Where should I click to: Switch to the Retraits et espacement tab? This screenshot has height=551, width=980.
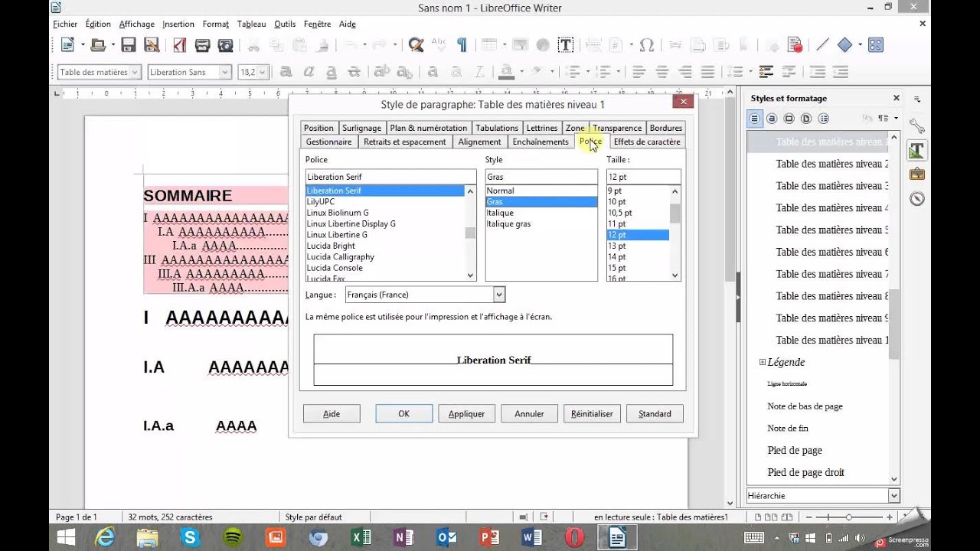(x=404, y=142)
